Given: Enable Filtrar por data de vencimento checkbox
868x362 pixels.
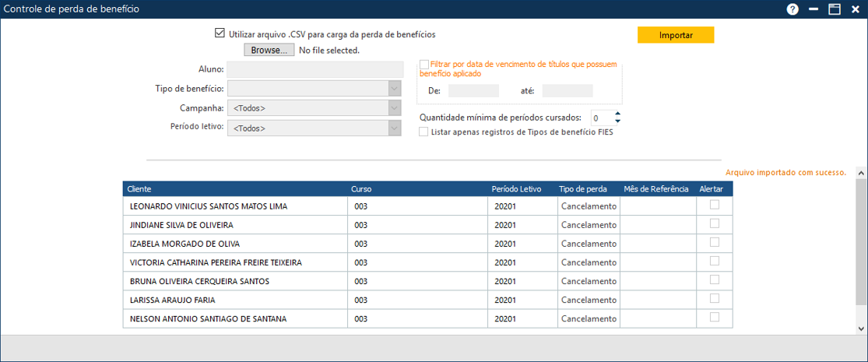Looking at the screenshot, I should 424,65.
